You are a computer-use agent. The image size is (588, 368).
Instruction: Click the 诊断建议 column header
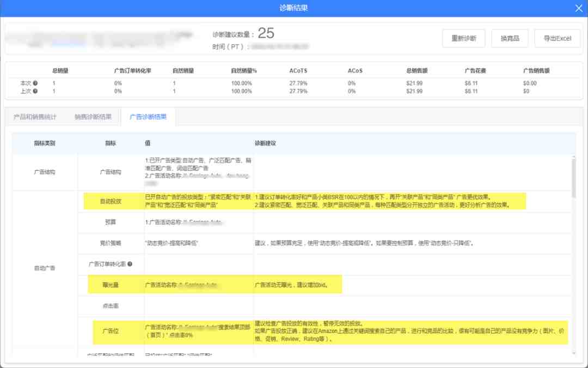click(x=265, y=143)
